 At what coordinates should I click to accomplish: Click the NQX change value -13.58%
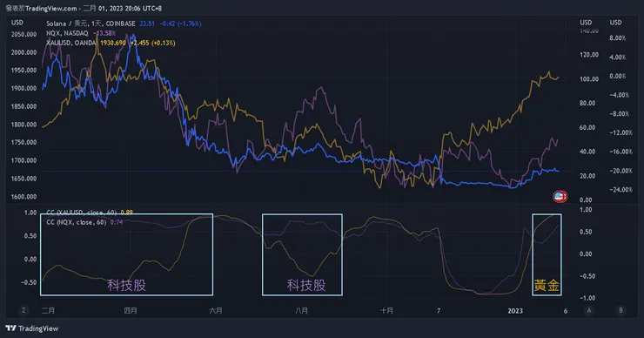click(104, 33)
